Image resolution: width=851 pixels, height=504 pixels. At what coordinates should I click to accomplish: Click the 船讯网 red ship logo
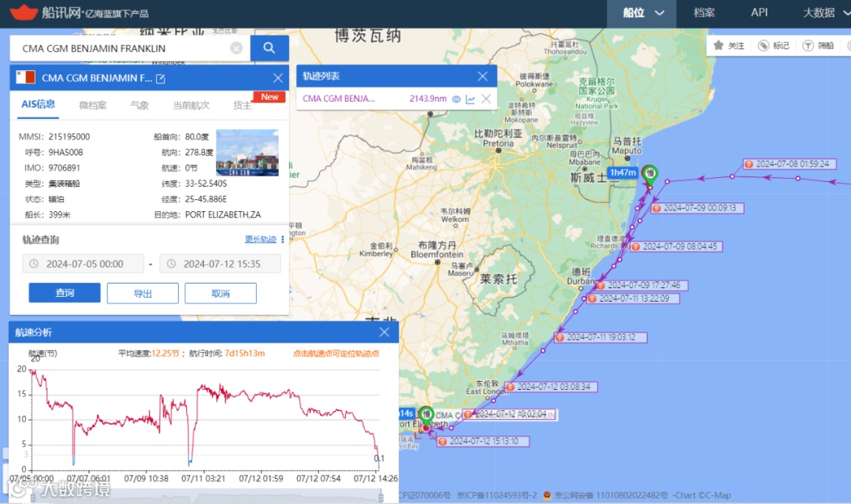pos(24,11)
